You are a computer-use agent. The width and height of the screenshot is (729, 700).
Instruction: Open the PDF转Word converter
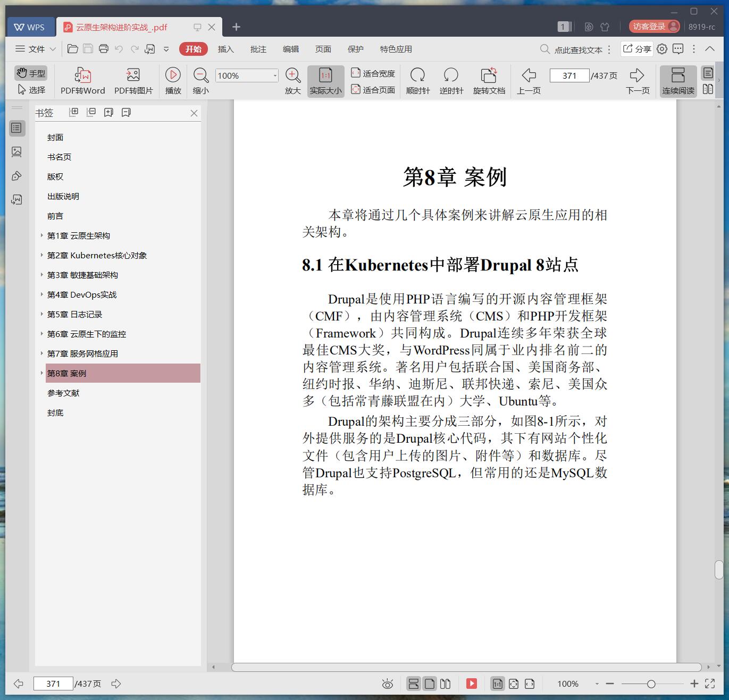tap(82, 81)
